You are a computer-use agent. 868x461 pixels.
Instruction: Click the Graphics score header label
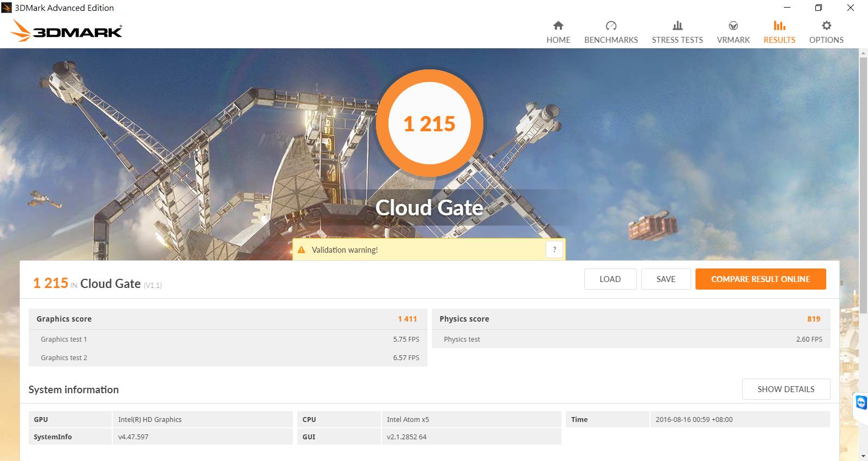click(x=64, y=319)
